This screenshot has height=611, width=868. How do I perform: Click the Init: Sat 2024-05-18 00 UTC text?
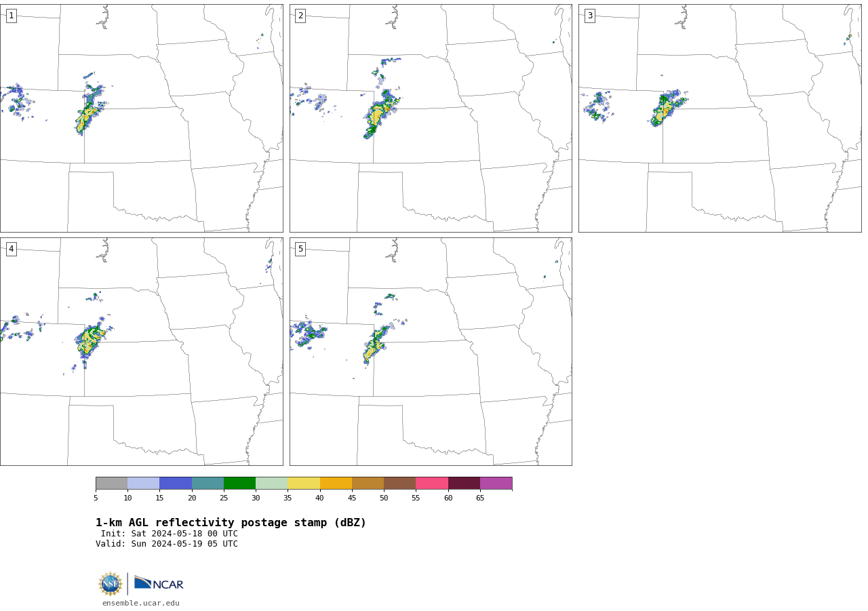(170, 534)
